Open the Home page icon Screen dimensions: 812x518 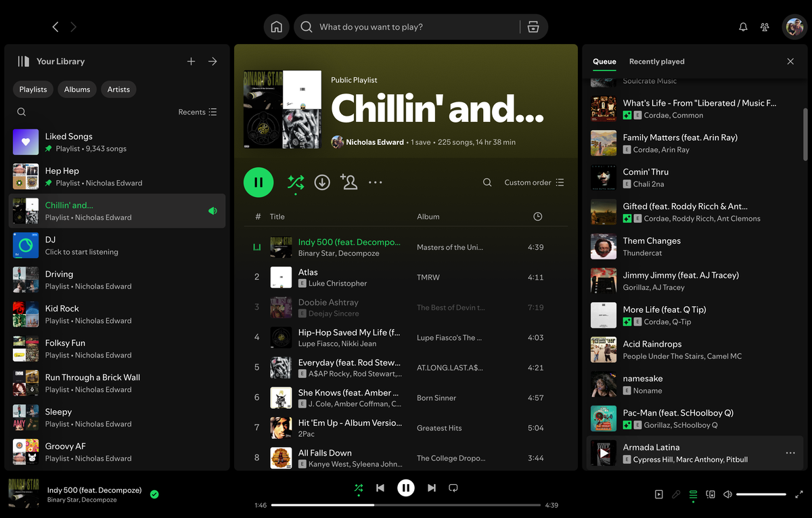pos(276,27)
